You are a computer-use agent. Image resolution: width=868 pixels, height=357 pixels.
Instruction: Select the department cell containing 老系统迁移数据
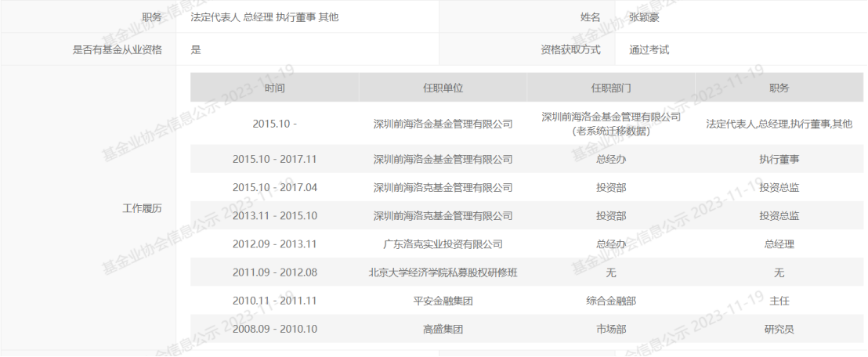(611, 124)
